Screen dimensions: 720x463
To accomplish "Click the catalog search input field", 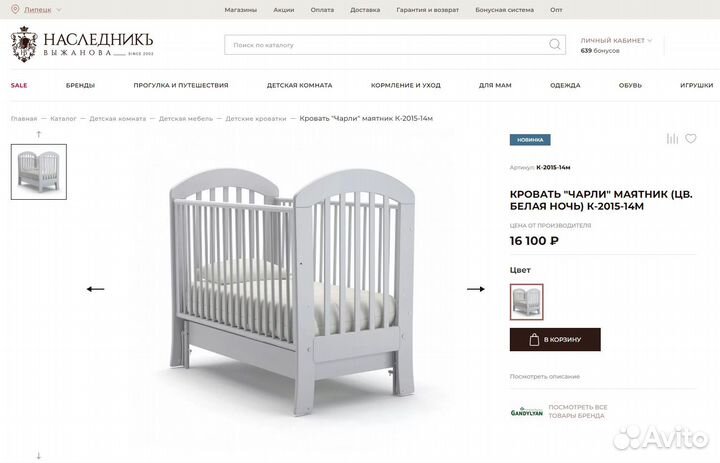I will (x=386, y=45).
